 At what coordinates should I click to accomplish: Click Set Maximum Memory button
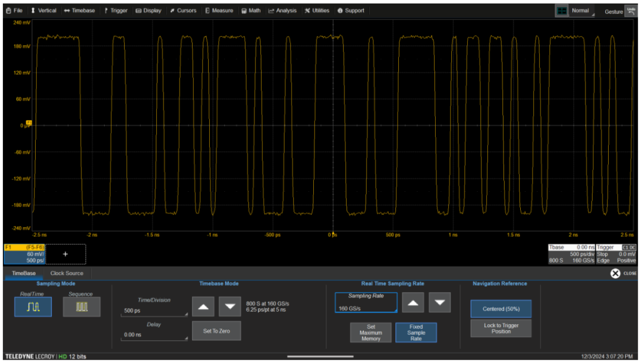point(371,333)
